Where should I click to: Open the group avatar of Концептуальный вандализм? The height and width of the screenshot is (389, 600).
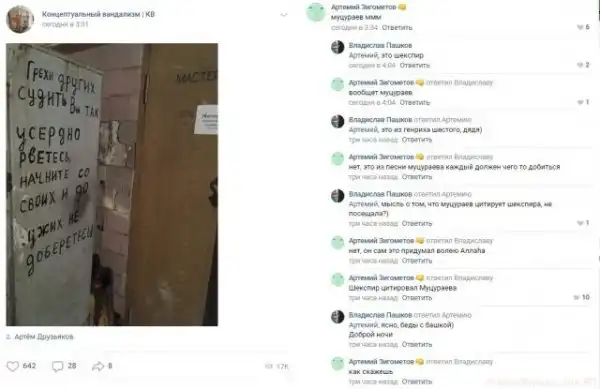pos(20,19)
